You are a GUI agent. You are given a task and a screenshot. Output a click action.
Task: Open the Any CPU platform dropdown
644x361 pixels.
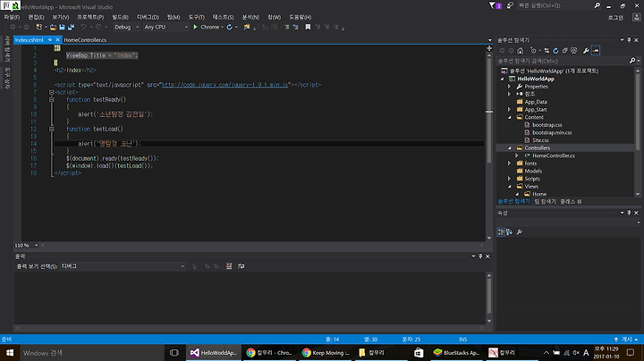tap(166, 27)
